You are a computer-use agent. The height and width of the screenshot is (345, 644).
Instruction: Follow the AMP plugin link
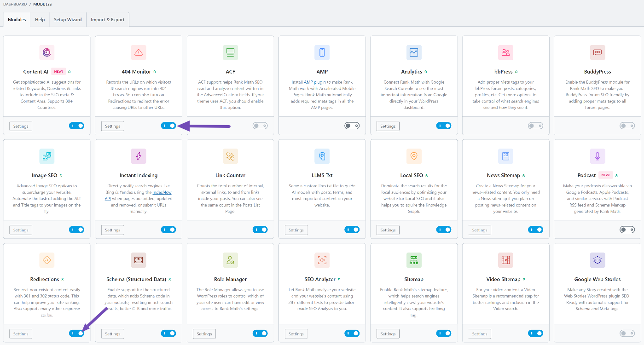click(x=315, y=82)
